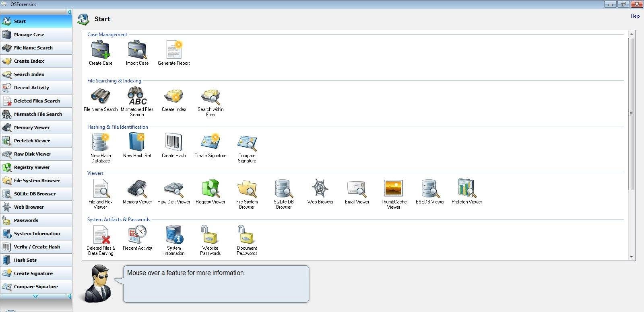Open File Name Search binoculars in main panel
The image size is (644, 312).
pos(101,96)
